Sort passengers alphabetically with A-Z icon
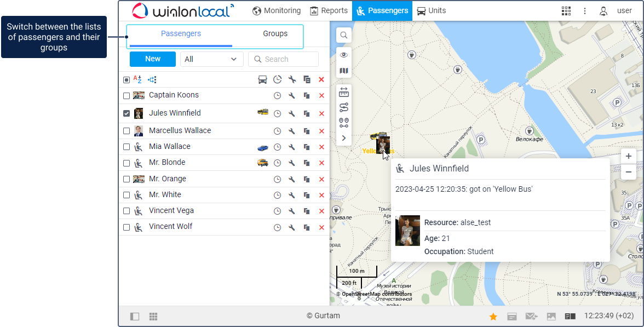 pos(137,80)
